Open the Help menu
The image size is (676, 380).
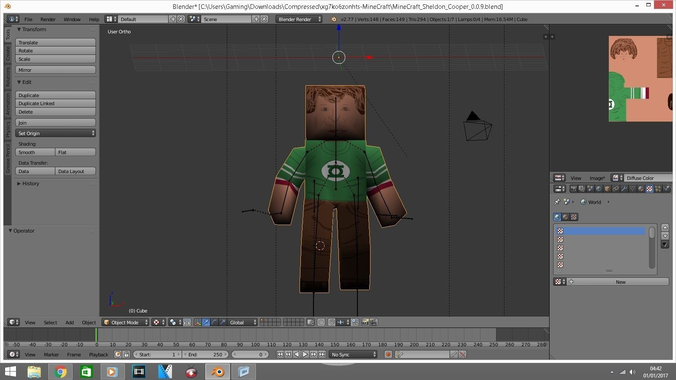(x=94, y=19)
